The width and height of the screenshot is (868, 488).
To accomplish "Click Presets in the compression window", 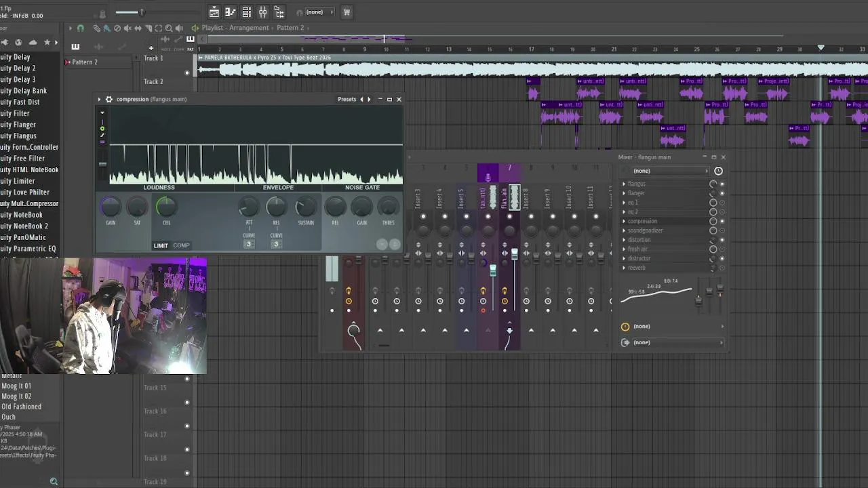I will [x=347, y=99].
